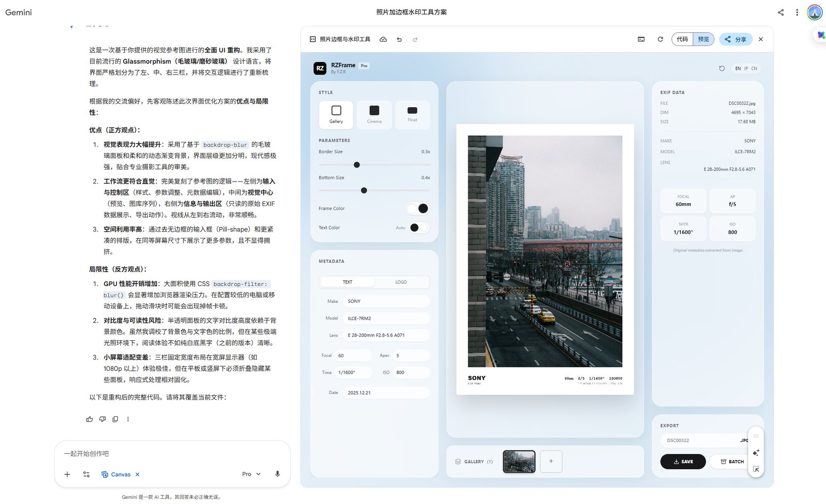Screen dimensions: 826x504
Task: Switch language to JP
Action: point(746,69)
